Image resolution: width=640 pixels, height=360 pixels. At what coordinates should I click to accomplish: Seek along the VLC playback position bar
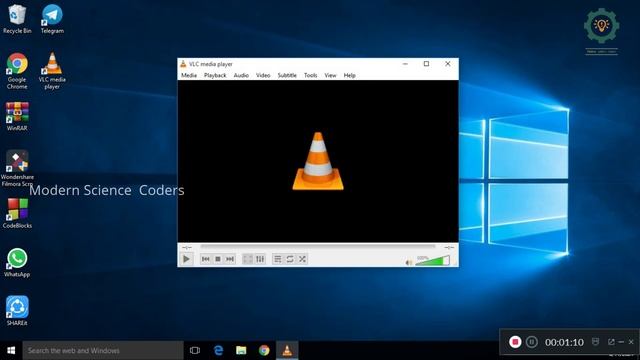(x=318, y=247)
